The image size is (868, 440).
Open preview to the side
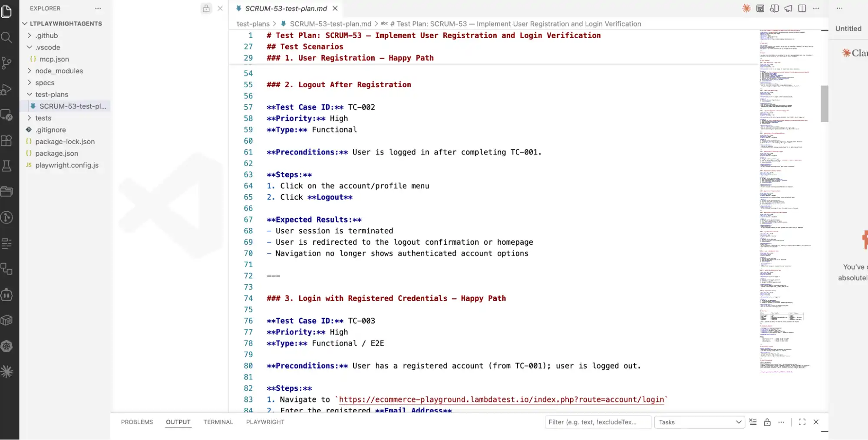(x=774, y=8)
